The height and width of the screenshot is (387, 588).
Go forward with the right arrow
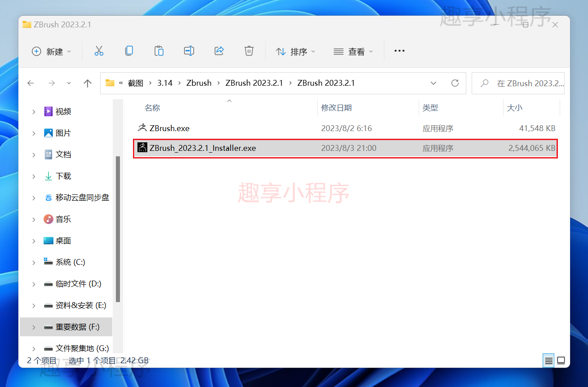pos(52,83)
